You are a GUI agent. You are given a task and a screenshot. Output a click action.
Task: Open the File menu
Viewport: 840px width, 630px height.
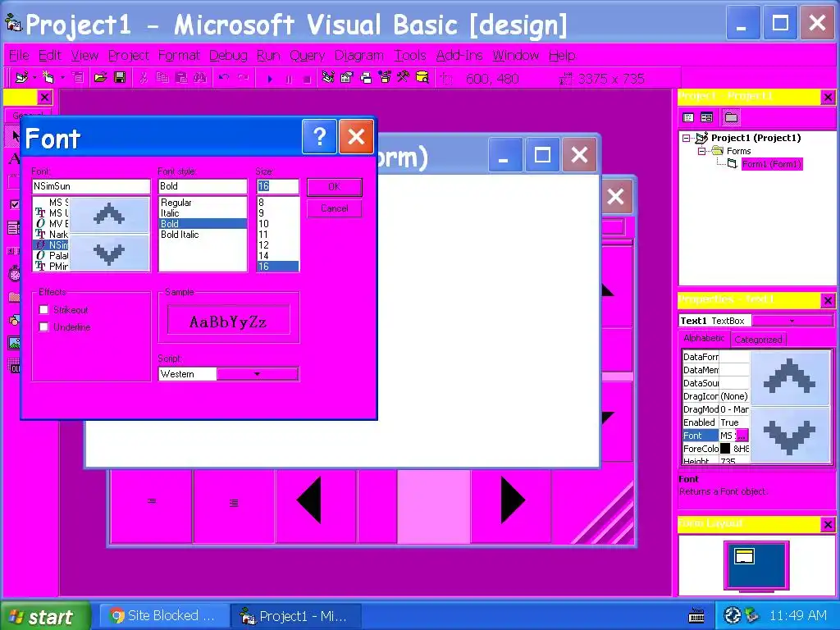19,55
